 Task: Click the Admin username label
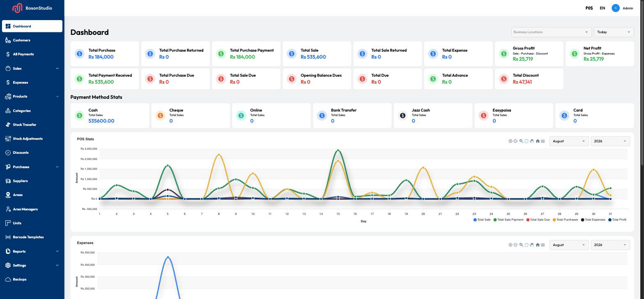tap(628, 8)
